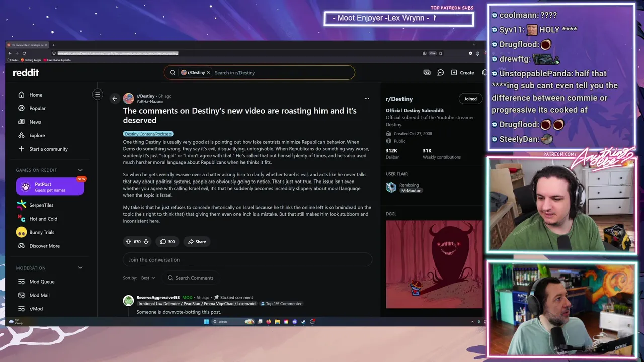
Task: Click the DGGL thumbnail image
Action: (x=434, y=264)
